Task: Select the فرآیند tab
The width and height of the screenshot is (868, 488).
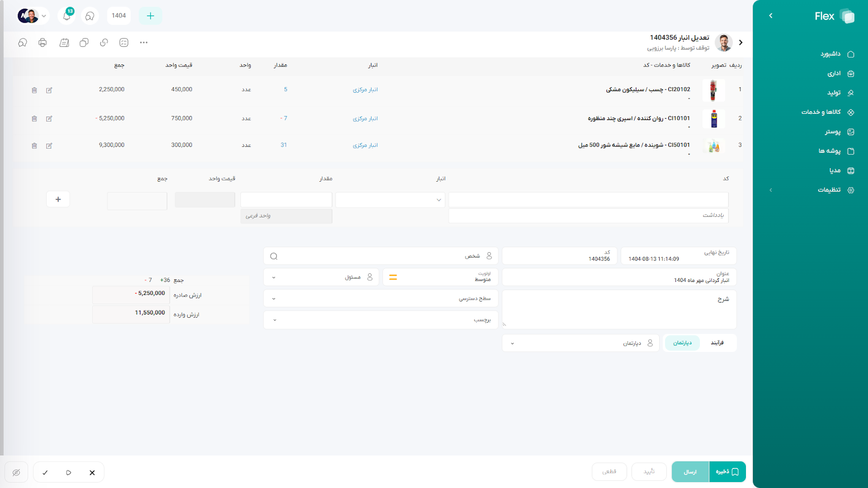Action: (x=717, y=343)
